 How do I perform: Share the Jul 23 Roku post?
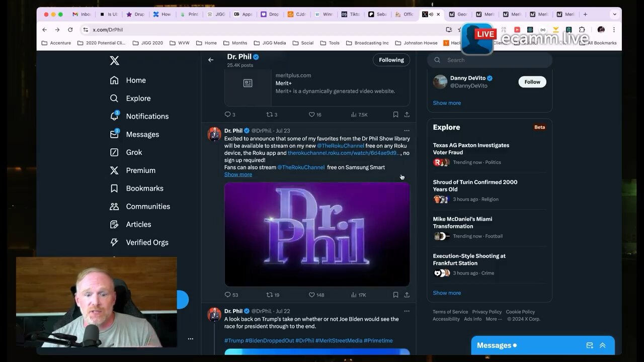click(x=407, y=295)
